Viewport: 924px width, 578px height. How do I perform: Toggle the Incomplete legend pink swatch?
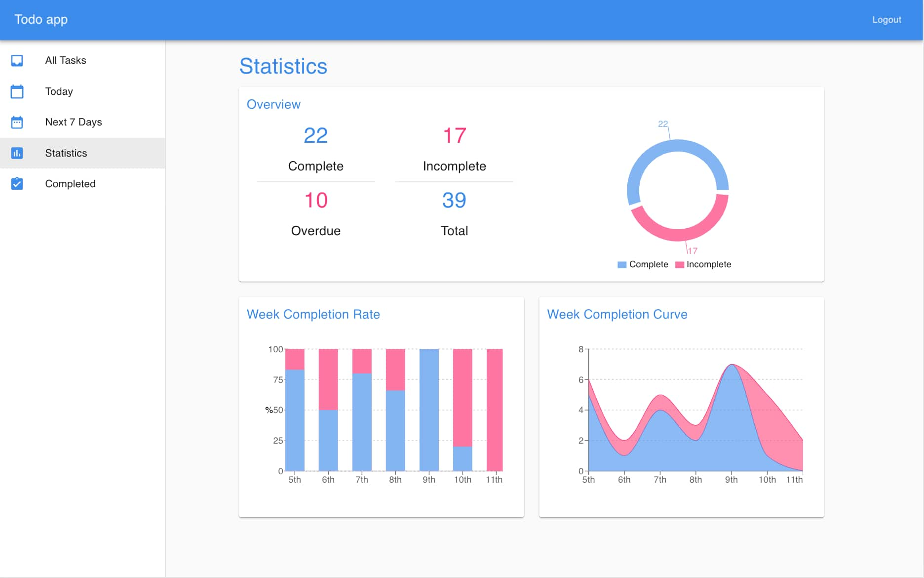coord(680,265)
